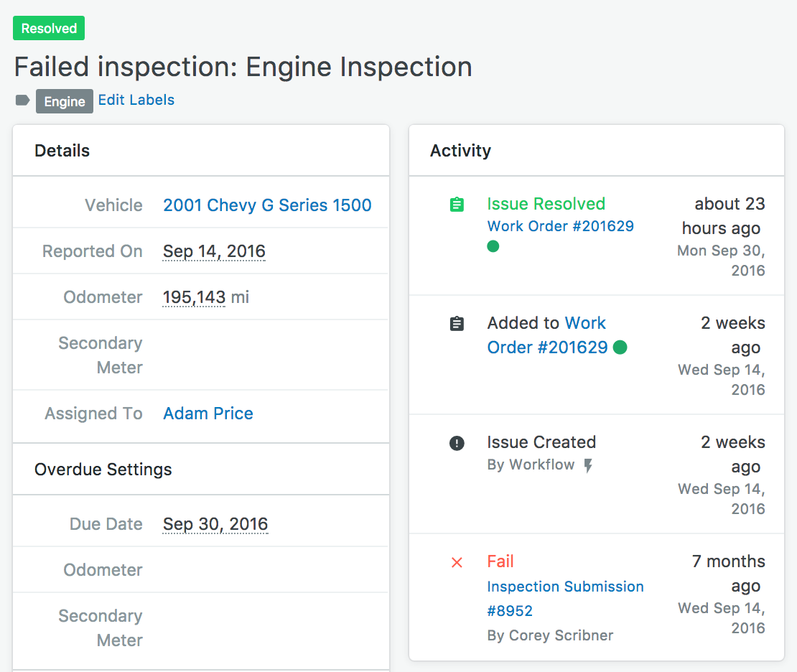This screenshot has width=797, height=672.
Task: Click the gray Engine label badge
Action: coord(65,101)
